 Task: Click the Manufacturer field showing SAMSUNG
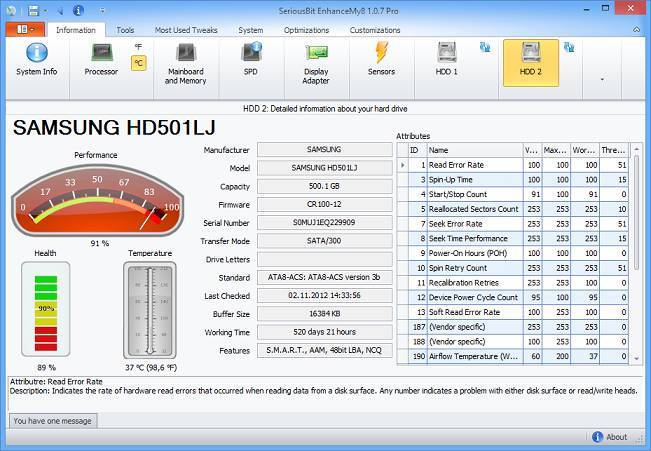(x=325, y=150)
